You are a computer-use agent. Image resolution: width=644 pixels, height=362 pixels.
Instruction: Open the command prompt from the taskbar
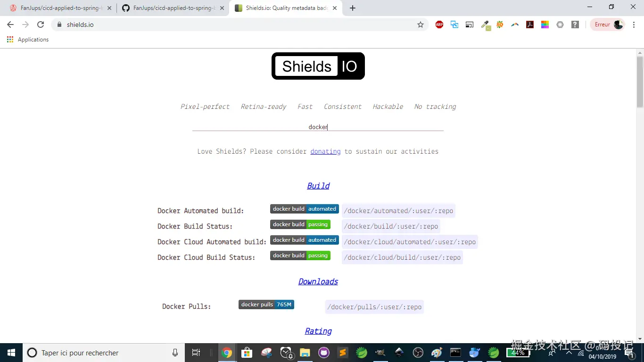click(455, 353)
